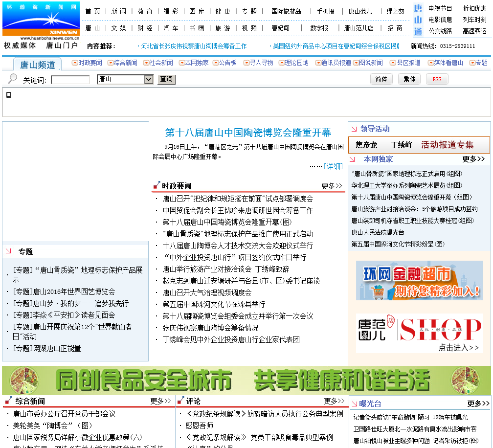Open the 视频 menu item
Image resolution: width=493 pixels, height=448 pixels.
[x=249, y=28]
